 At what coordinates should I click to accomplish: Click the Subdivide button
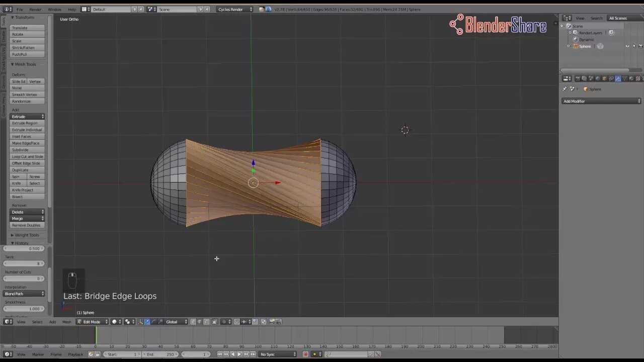(27, 150)
